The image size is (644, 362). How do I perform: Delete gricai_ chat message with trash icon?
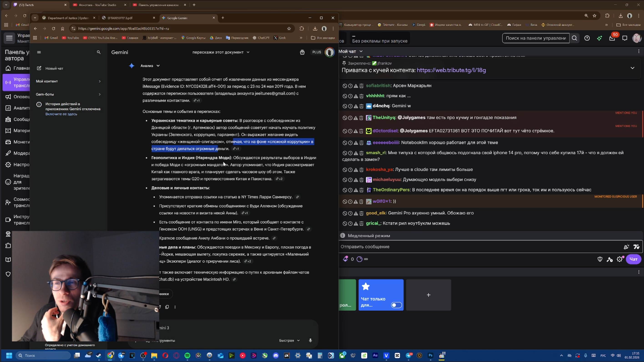pos(361,223)
